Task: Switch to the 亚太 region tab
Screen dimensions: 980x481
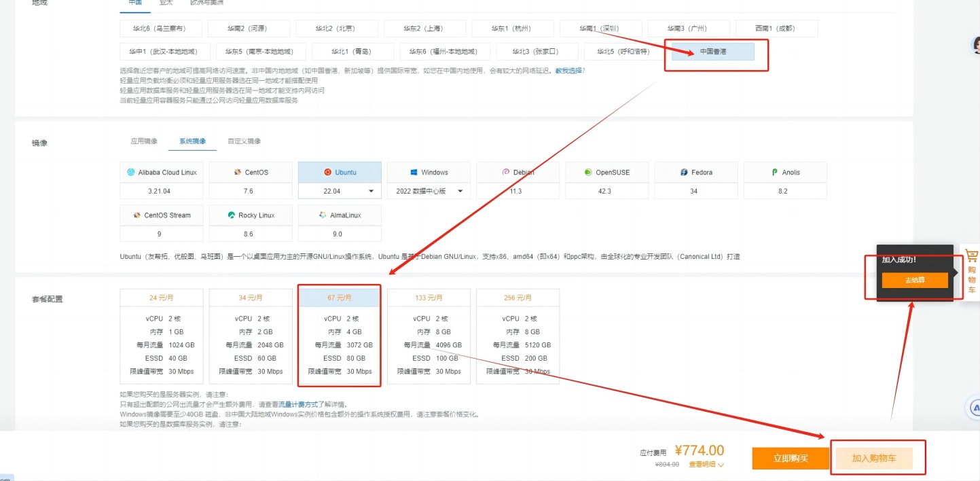Action: (166, 3)
